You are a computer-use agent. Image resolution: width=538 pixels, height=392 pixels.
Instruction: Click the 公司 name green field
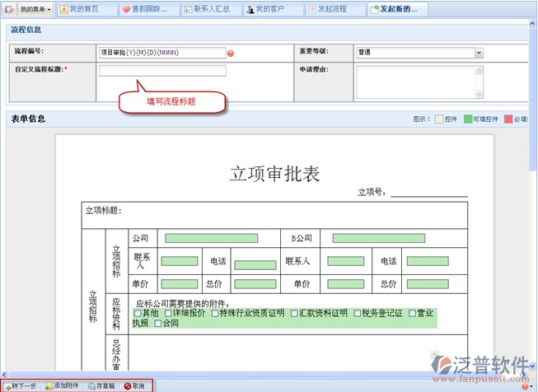coord(212,238)
